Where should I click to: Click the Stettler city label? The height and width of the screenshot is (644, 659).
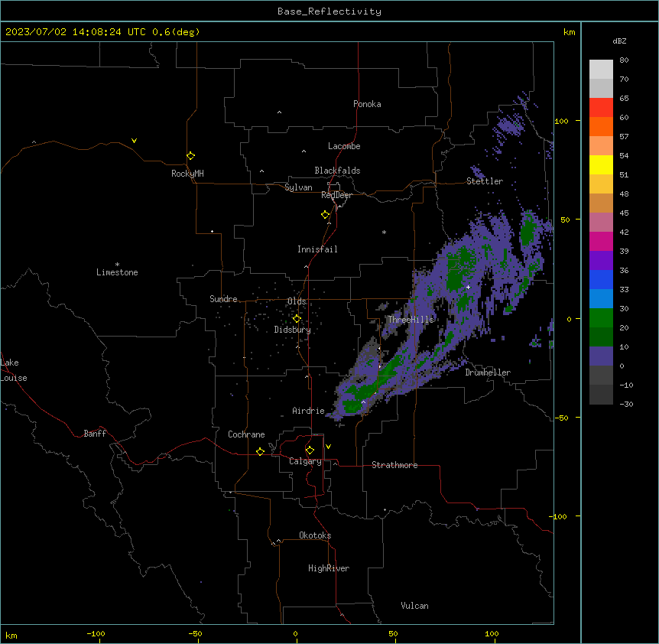pos(485,181)
